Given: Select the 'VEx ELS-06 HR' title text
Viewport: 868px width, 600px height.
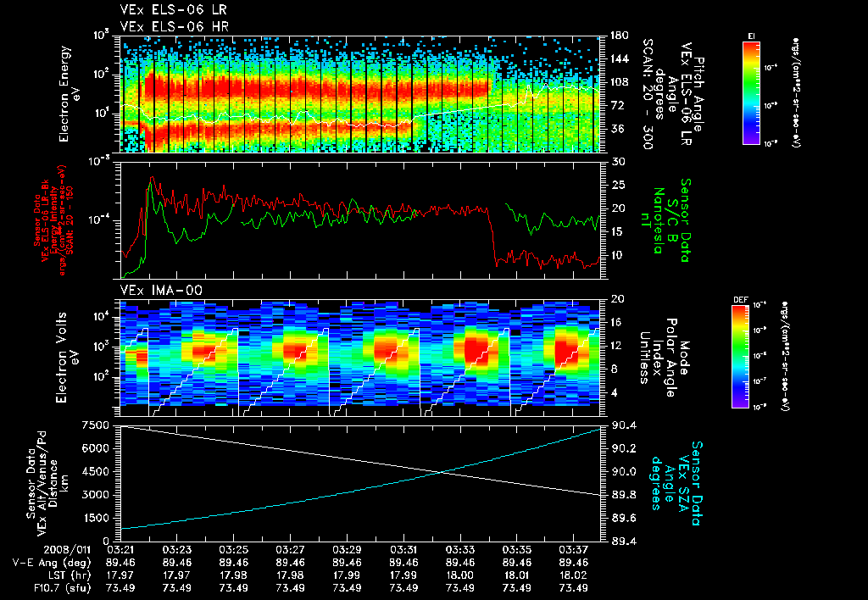Looking at the screenshot, I should click(175, 26).
